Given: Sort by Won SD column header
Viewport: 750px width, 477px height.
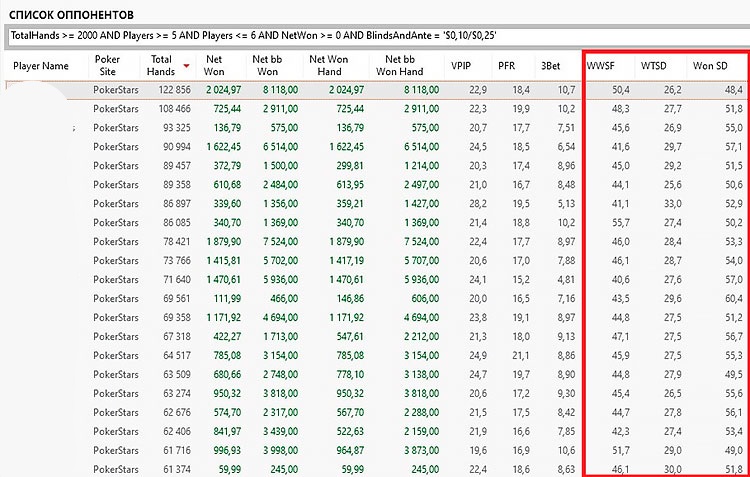Looking at the screenshot, I should coord(710,66).
